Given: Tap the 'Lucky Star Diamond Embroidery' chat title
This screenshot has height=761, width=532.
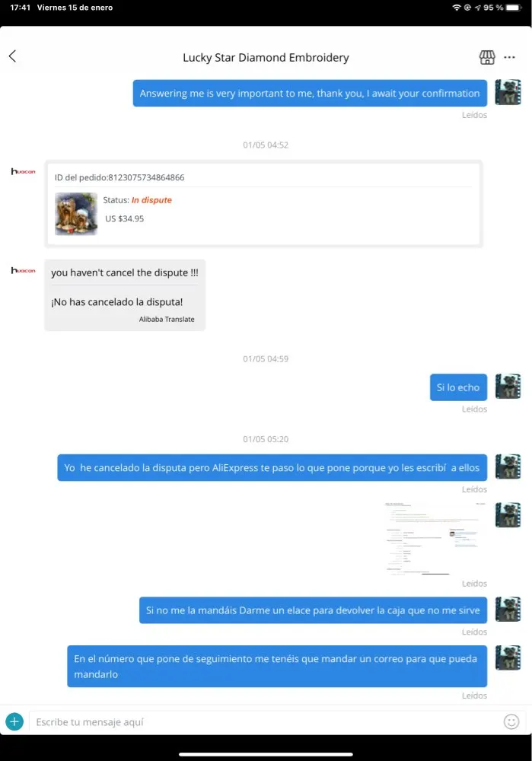Looking at the screenshot, I should pos(266,57).
